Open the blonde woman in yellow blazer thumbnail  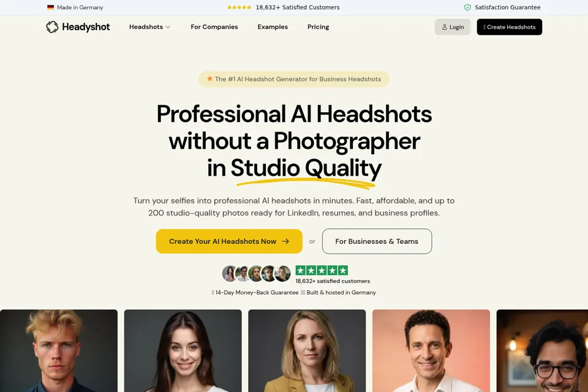click(x=307, y=351)
